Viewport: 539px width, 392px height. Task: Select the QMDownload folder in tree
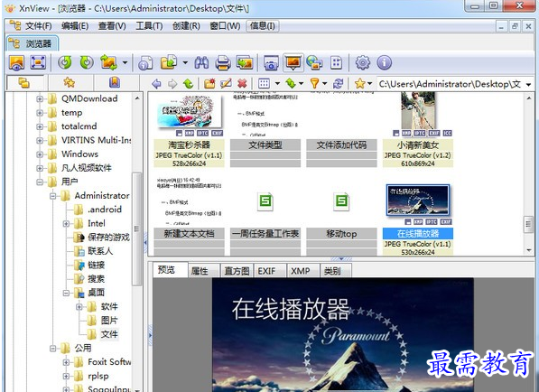coord(89,98)
